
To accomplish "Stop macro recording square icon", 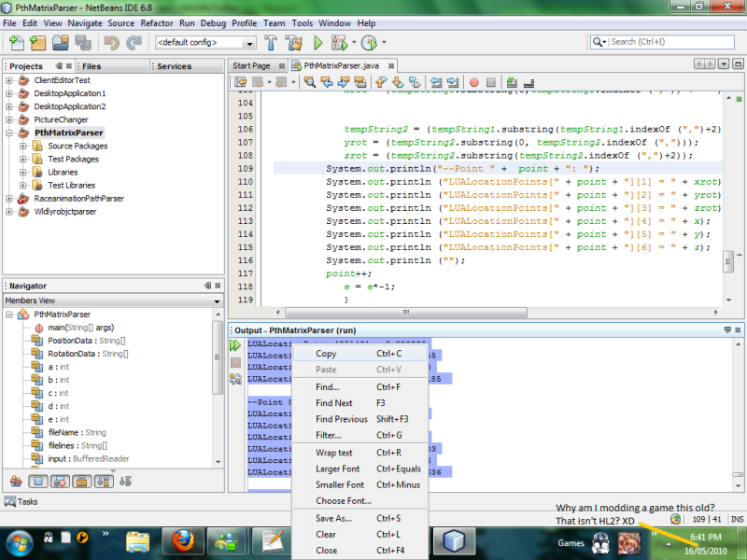I will click(491, 82).
